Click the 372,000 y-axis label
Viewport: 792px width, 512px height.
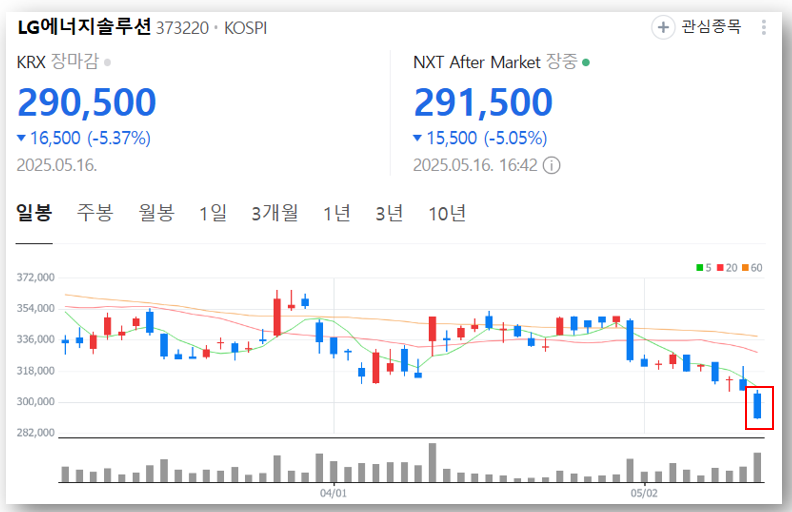click(36, 277)
